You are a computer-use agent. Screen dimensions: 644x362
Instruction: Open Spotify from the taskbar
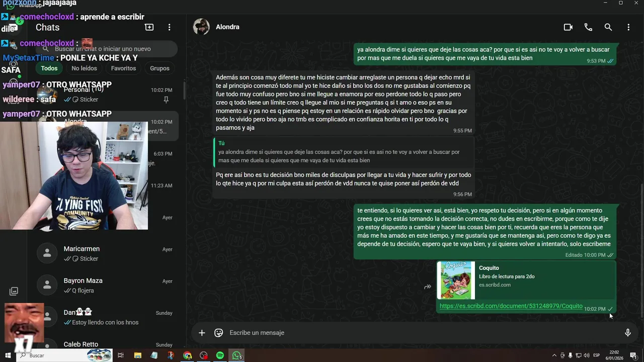coord(220,355)
